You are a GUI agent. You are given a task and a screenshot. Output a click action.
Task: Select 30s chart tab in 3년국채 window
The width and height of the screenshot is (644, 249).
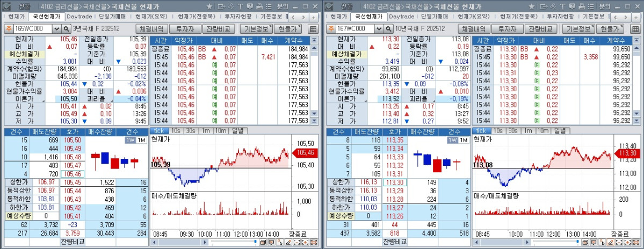190,131
